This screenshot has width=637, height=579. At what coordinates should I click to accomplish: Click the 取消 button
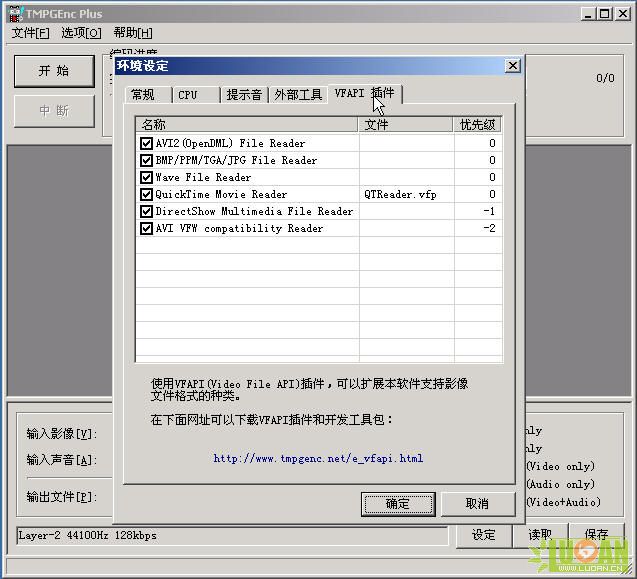coord(478,504)
